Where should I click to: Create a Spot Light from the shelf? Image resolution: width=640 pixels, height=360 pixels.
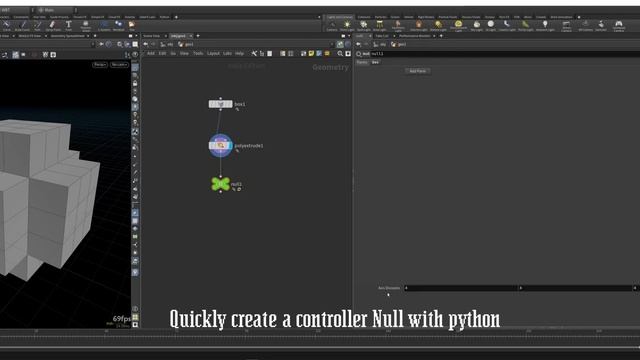pyautogui.click(x=364, y=26)
